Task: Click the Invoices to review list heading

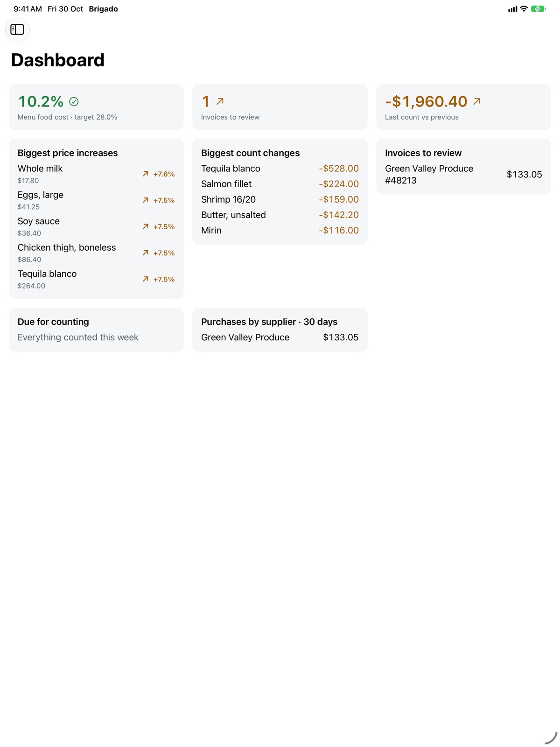Action: click(x=423, y=153)
